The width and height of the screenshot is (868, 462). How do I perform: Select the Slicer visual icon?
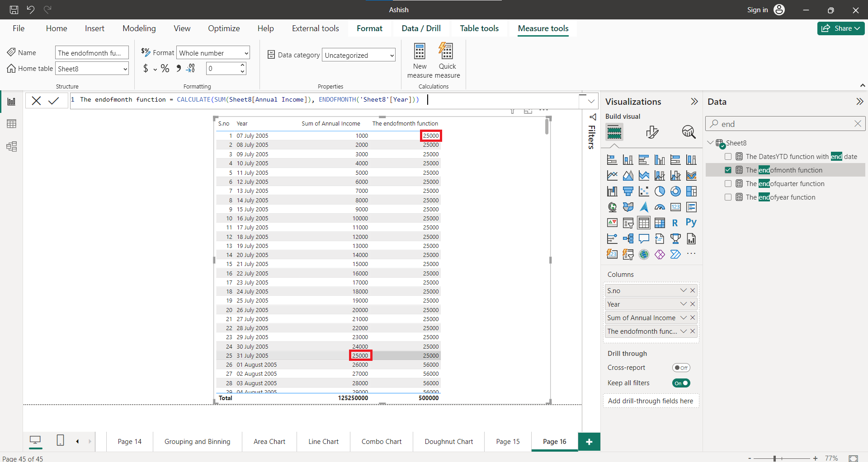[x=628, y=223]
